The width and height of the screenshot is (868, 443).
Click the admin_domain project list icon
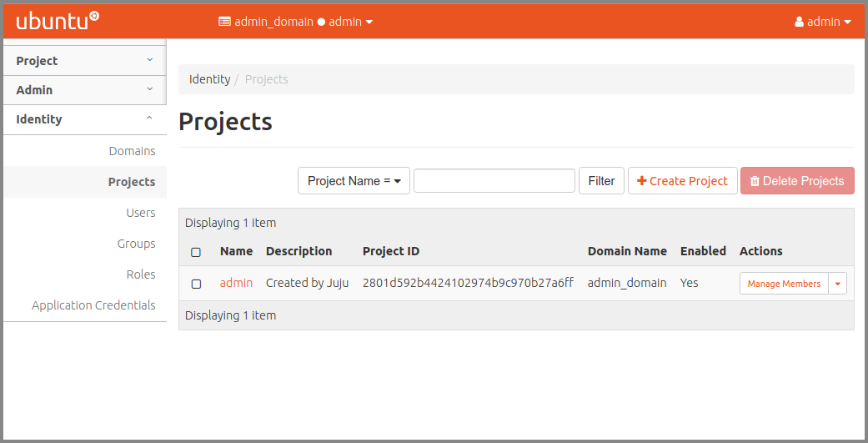(x=224, y=22)
